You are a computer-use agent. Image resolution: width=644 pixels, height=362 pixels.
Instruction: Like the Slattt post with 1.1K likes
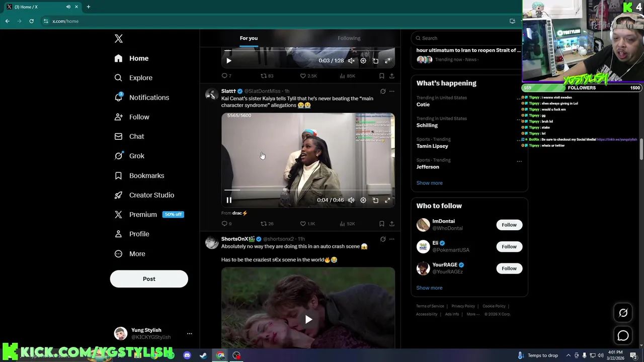(x=307, y=224)
